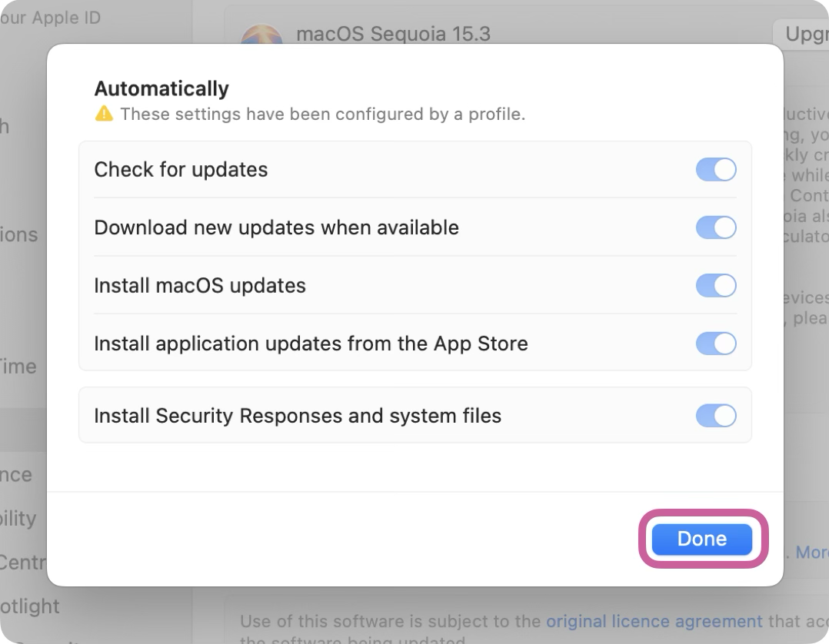
Task: Select the Notifications sidebar item
Action: tap(19, 234)
